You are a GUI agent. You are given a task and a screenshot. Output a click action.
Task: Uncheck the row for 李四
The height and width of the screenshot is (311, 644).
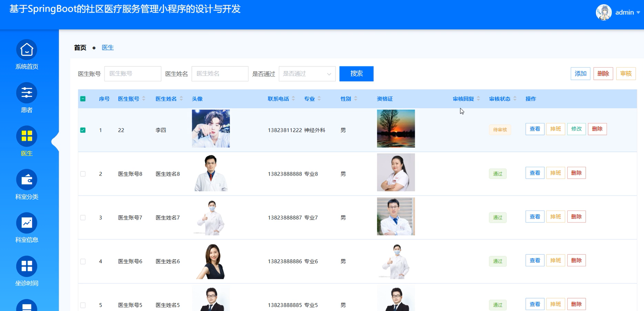pyautogui.click(x=83, y=130)
